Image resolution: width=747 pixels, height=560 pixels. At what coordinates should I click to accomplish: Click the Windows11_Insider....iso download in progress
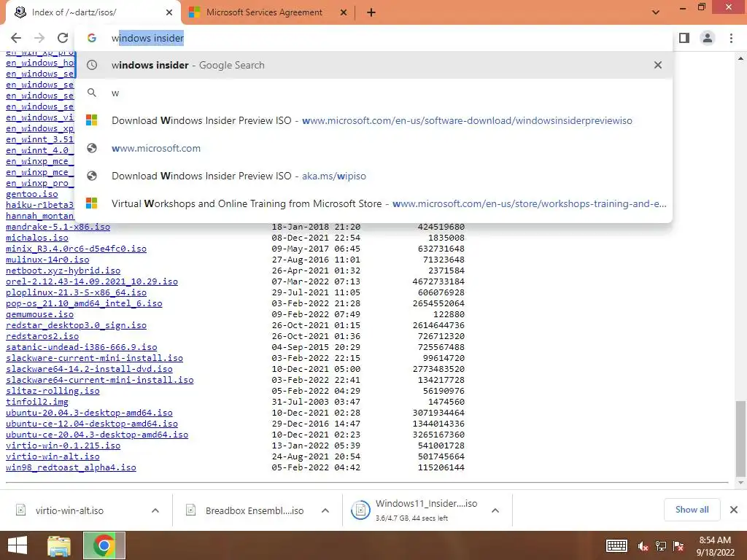pyautogui.click(x=414, y=510)
